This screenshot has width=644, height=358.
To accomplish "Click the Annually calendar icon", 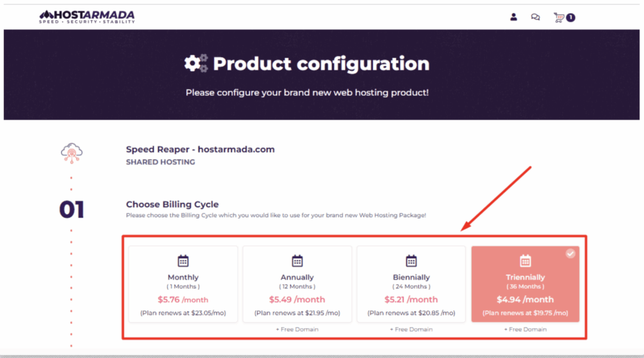I will (297, 261).
